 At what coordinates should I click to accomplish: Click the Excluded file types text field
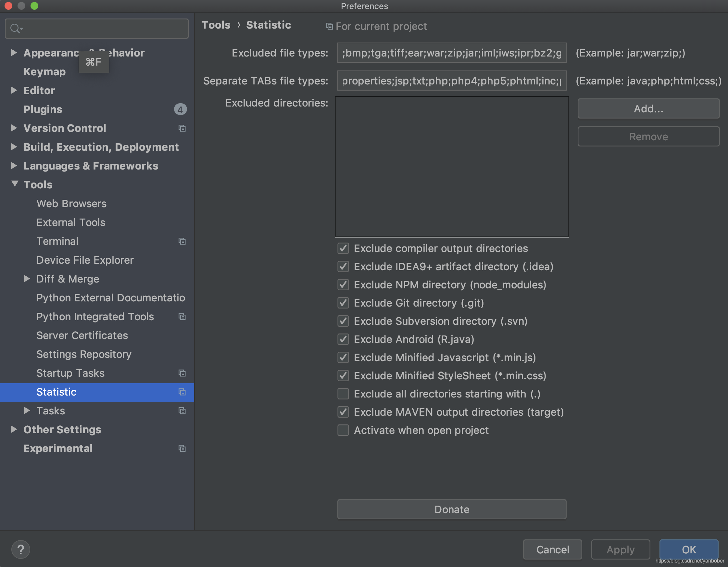pos(451,53)
